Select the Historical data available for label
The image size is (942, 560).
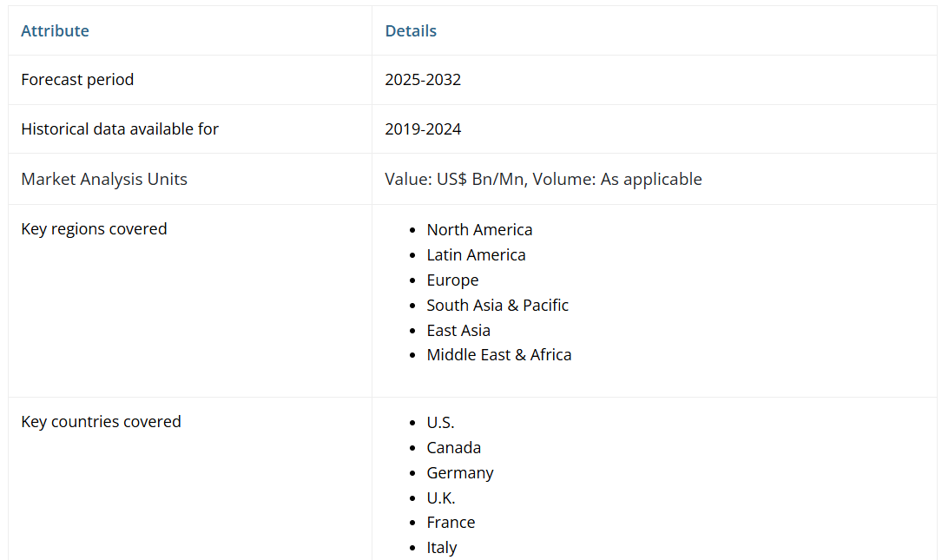[120, 129]
